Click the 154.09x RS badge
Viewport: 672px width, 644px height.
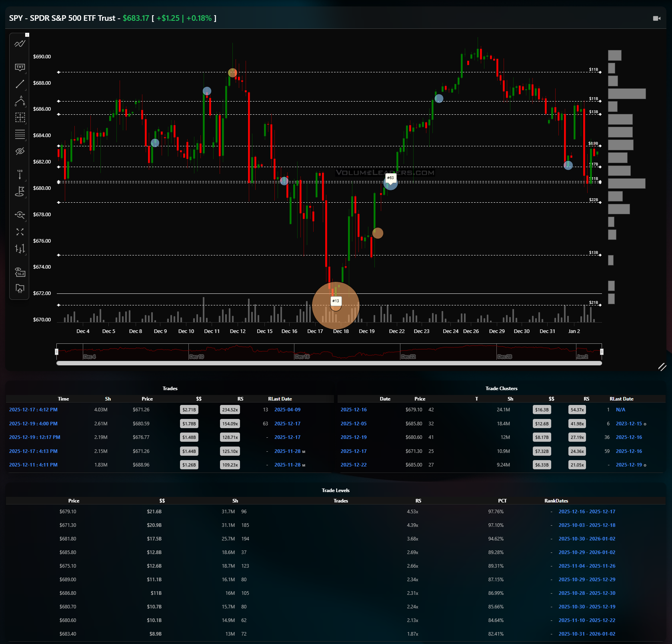[230, 424]
